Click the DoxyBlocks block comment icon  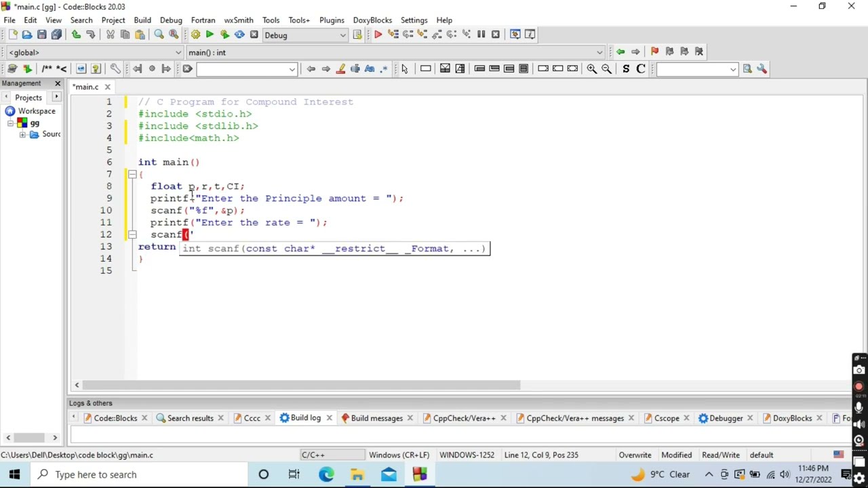(x=47, y=68)
